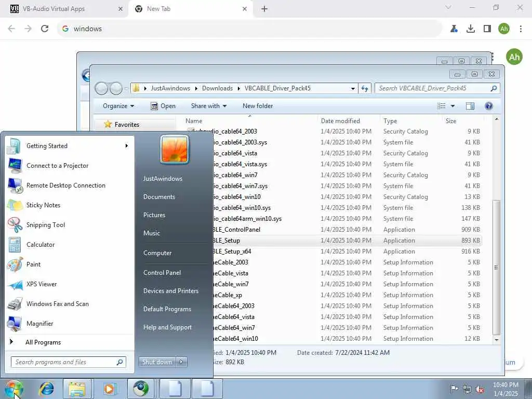Open Chrome three-dot menu
Screen dimensions: 532x399
[x=521, y=29]
